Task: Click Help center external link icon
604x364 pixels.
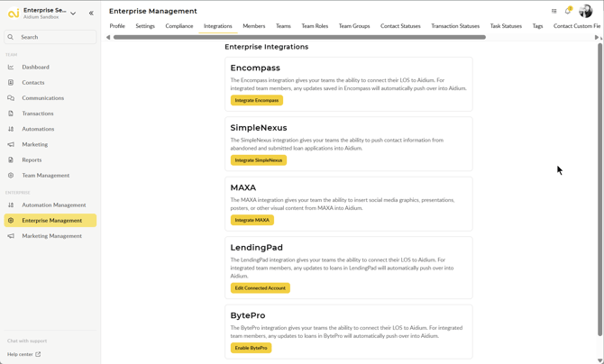Action: click(38, 354)
